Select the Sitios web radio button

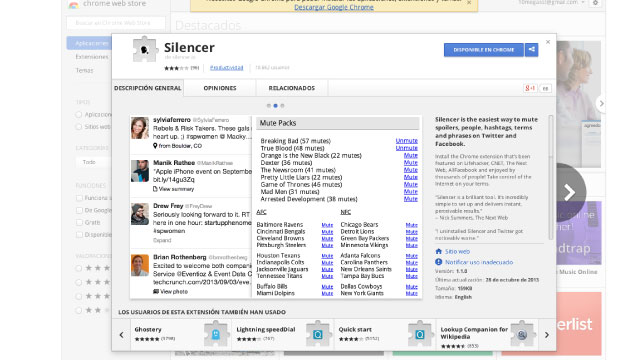point(79,127)
